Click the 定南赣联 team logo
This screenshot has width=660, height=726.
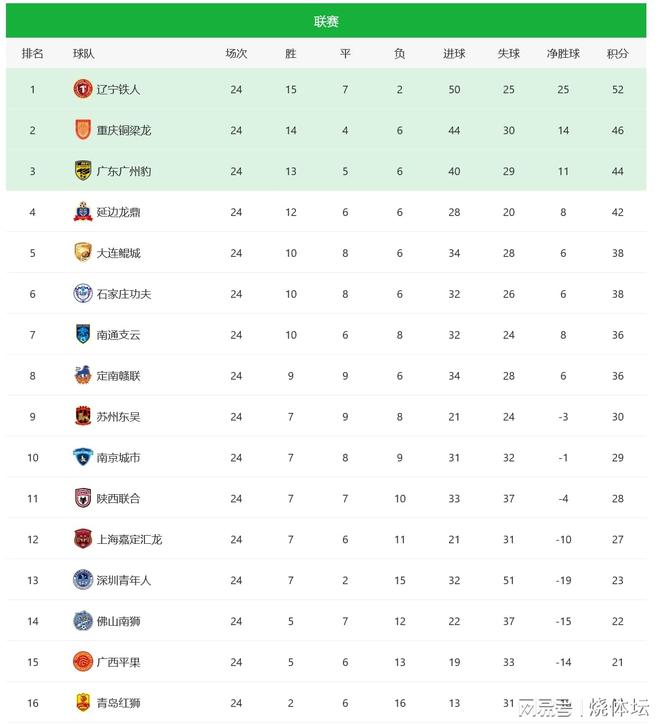[82, 376]
